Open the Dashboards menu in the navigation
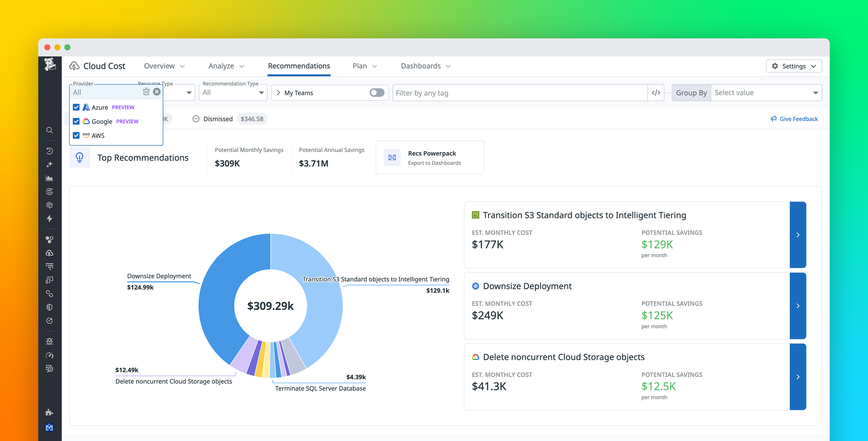 [425, 66]
